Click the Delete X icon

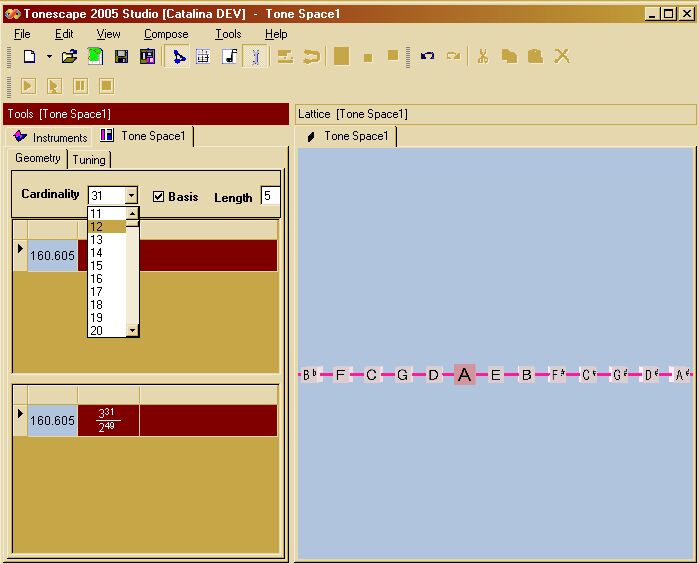click(x=562, y=56)
